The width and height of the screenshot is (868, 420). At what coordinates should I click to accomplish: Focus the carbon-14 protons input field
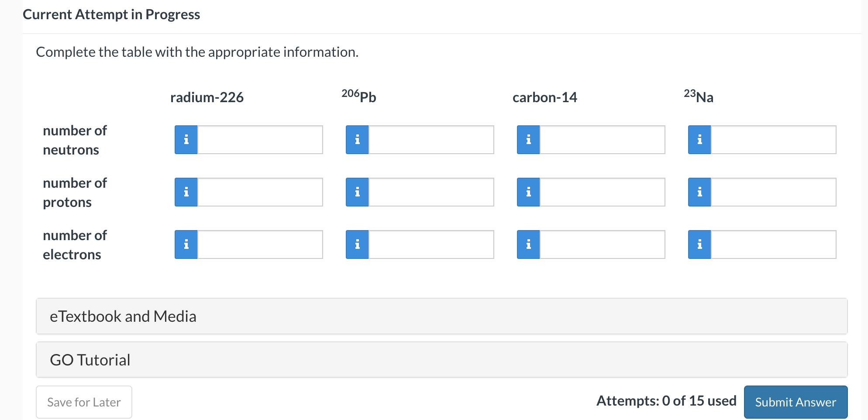(x=602, y=192)
